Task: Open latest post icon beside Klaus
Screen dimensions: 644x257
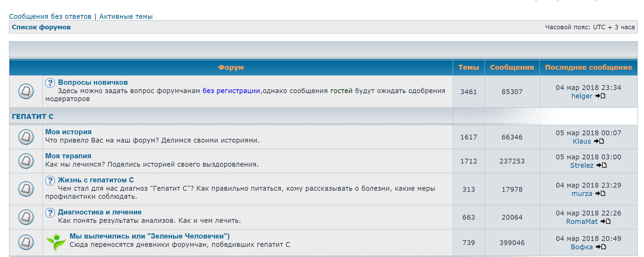Action: 599,141
